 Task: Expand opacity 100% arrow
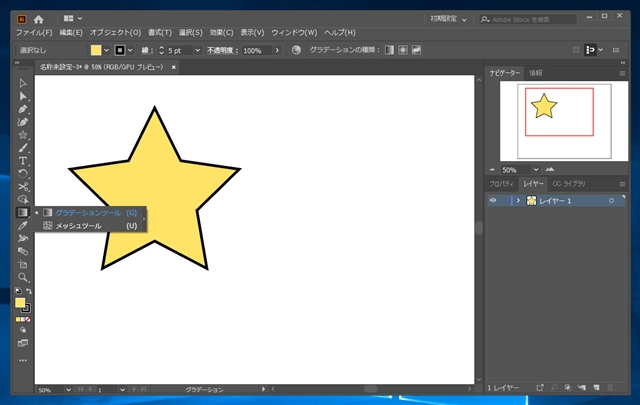[x=277, y=50]
